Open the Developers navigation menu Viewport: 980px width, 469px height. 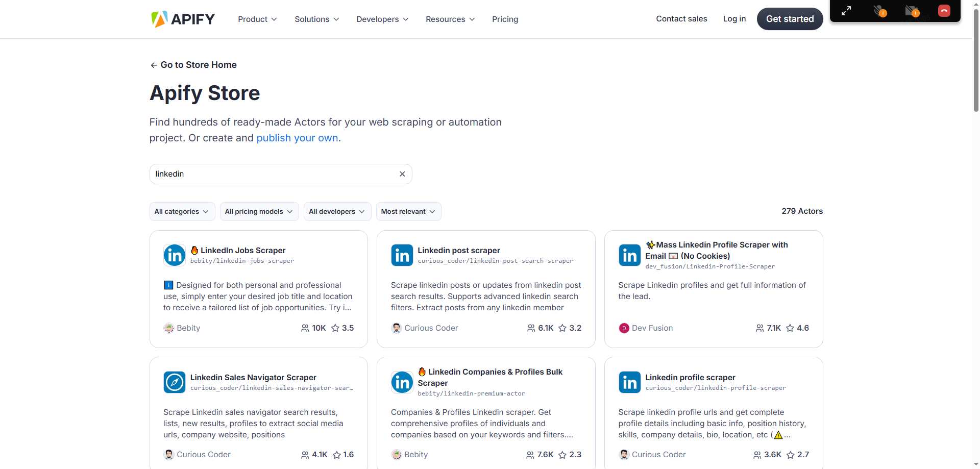(x=382, y=19)
